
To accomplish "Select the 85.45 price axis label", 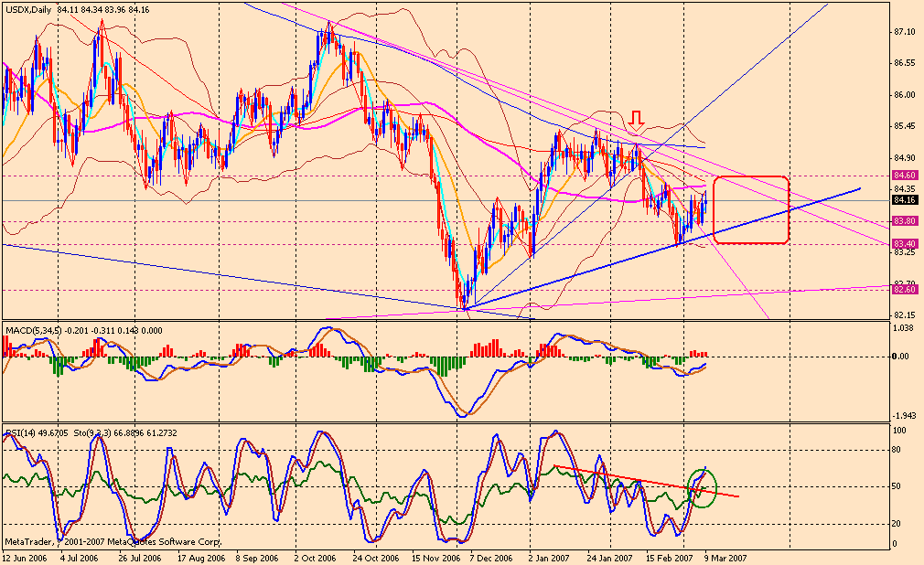I will pyautogui.click(x=905, y=126).
